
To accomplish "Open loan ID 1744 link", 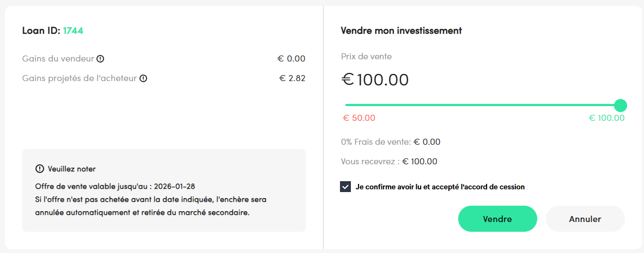I will tap(73, 30).
